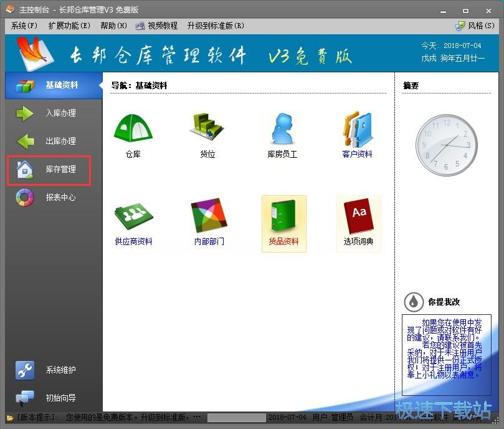This screenshot has height=429, width=504.
Task: Open the 内部部门 colorful department icon
Action: pos(209,215)
